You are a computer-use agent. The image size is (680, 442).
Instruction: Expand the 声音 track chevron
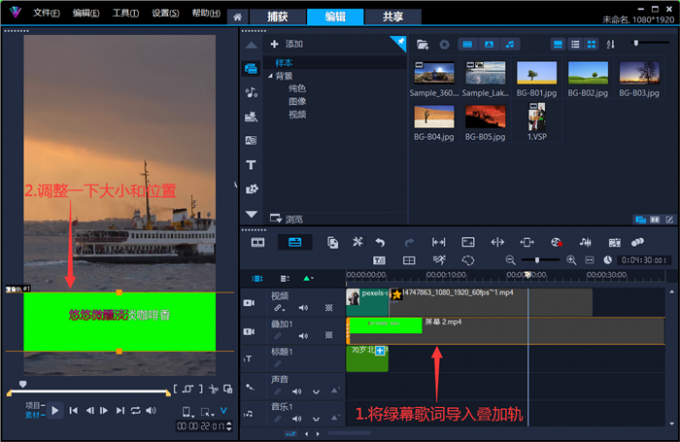click(316, 392)
